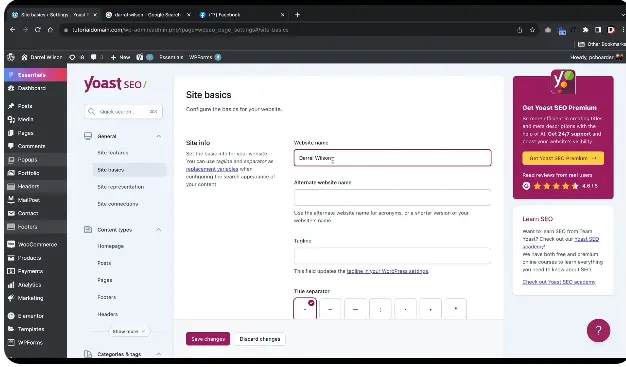Click the Yoast SEO logo
Image resolution: width=626 pixels, height=367 pixels.
pos(115,84)
